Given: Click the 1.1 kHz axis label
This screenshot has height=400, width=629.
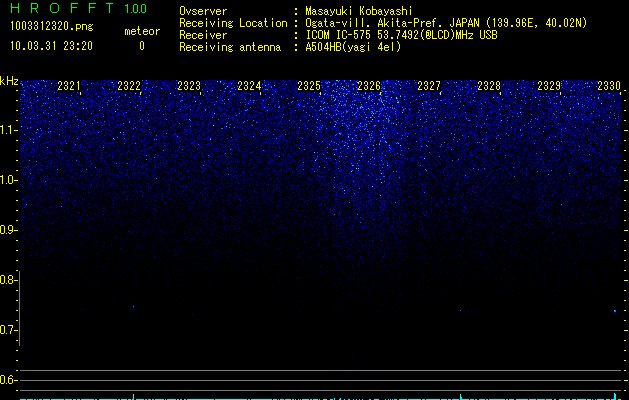Looking at the screenshot, I should click(7, 130).
